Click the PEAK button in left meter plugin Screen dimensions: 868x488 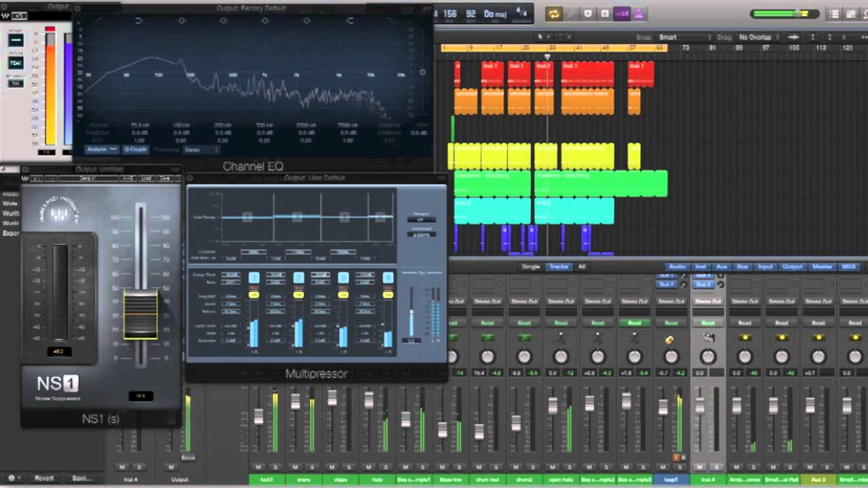click(16, 63)
